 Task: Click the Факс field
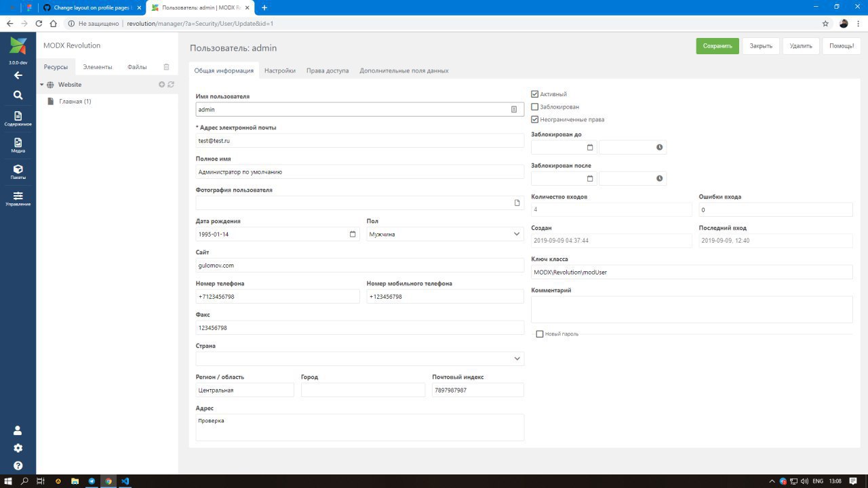pyautogui.click(x=360, y=327)
